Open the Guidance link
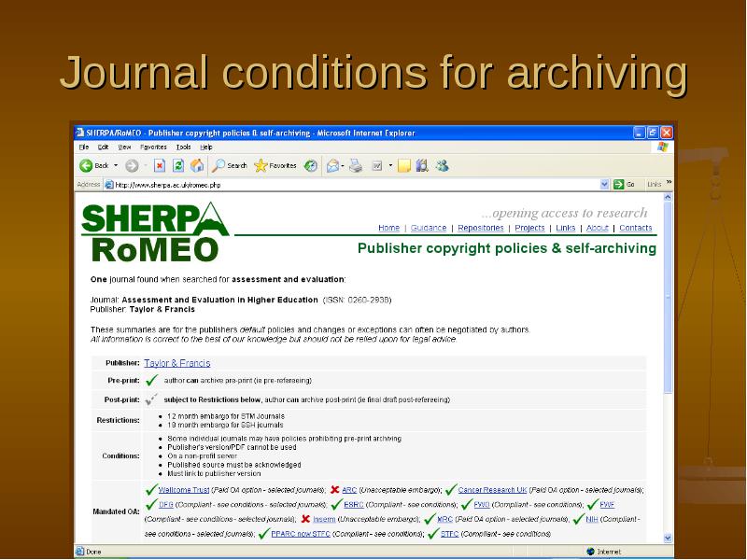Viewport: 747px width, 560px height. pos(429,228)
